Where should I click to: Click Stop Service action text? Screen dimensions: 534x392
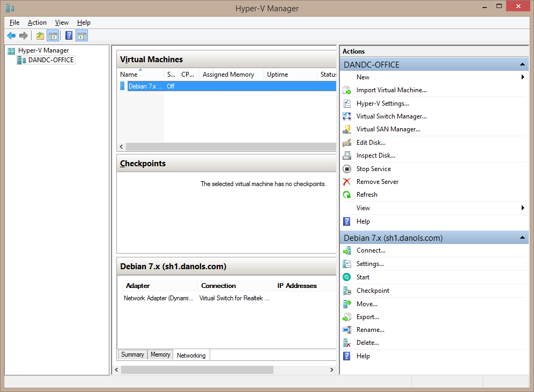(x=374, y=168)
